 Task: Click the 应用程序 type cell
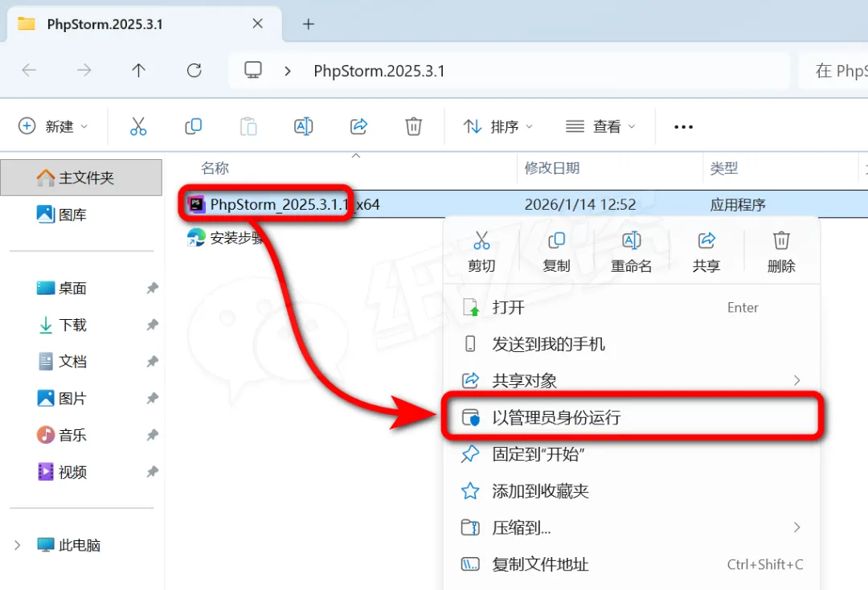[x=737, y=205]
